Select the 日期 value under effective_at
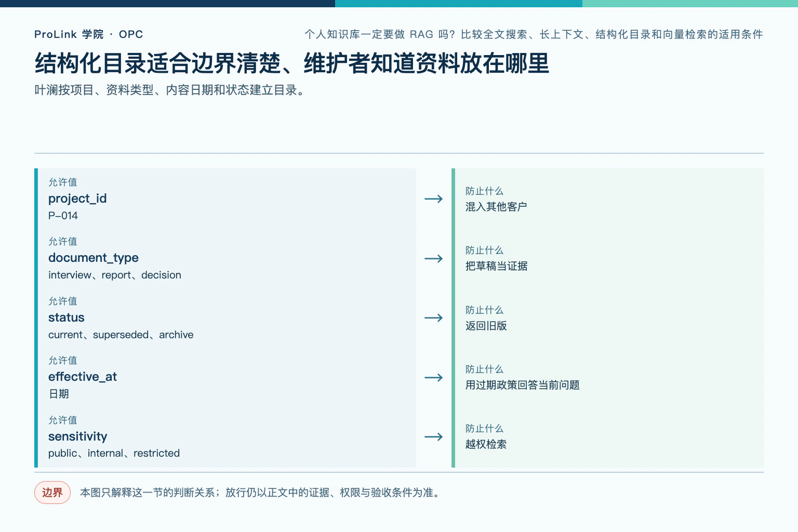This screenshot has width=798, height=532. point(59,394)
